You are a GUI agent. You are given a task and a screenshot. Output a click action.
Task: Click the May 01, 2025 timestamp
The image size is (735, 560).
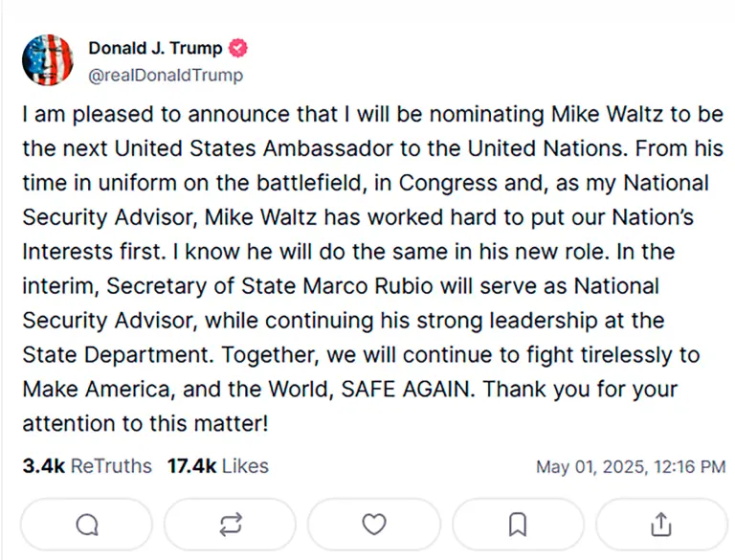tap(630, 467)
